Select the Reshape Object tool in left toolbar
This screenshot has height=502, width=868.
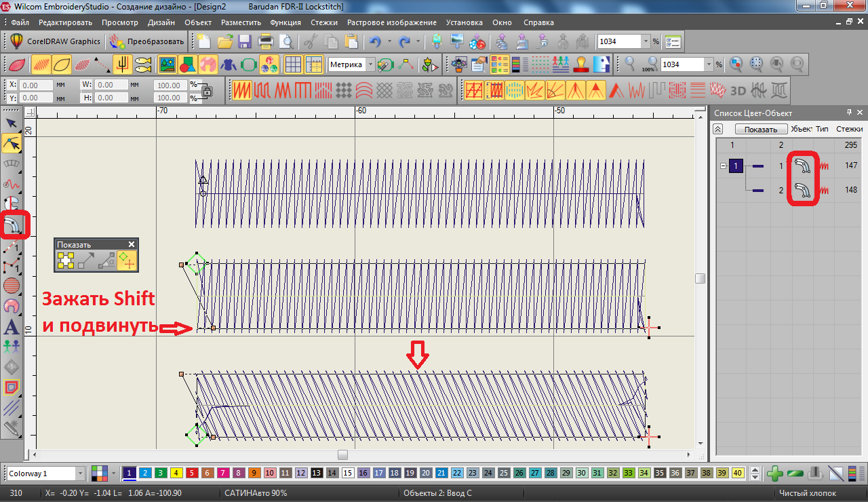11,143
